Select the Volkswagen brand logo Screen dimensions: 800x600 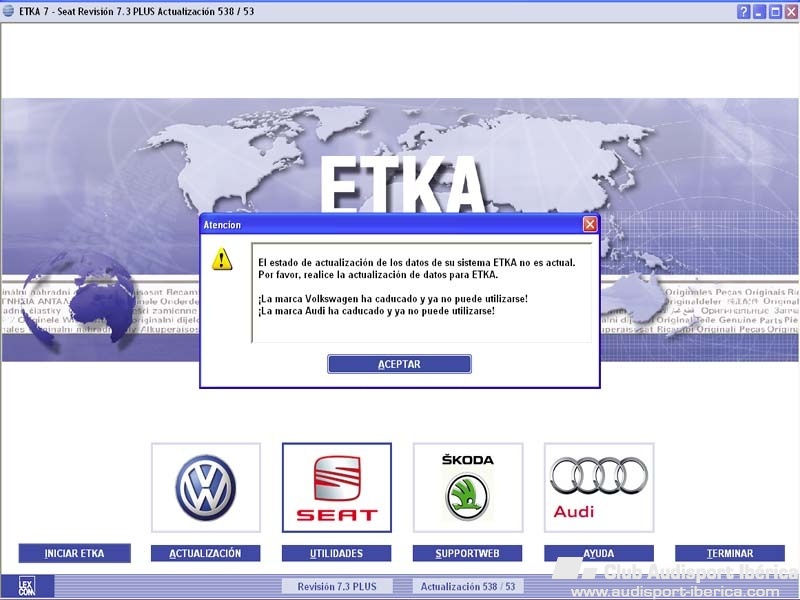click(206, 487)
